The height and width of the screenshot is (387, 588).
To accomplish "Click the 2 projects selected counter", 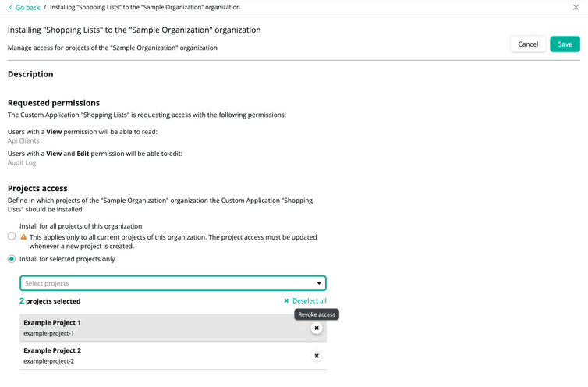I will [x=50, y=301].
